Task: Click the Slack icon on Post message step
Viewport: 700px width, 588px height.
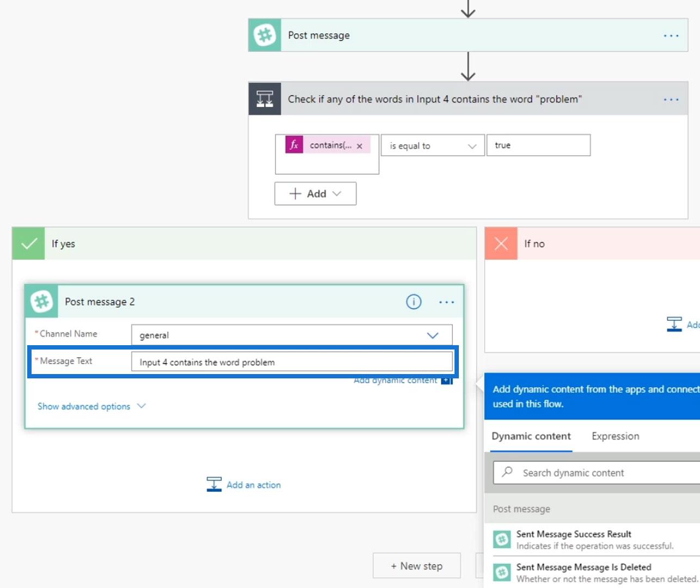Action: click(x=265, y=35)
